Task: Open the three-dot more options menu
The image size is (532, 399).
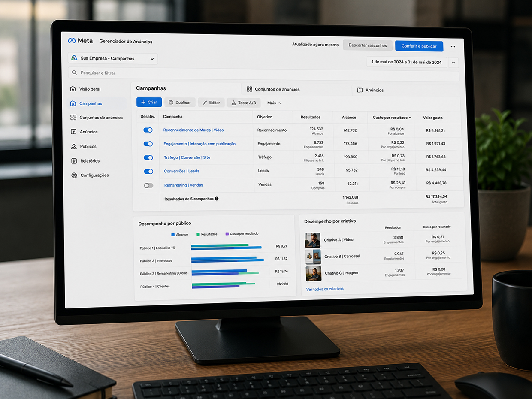Action: pos(453,46)
